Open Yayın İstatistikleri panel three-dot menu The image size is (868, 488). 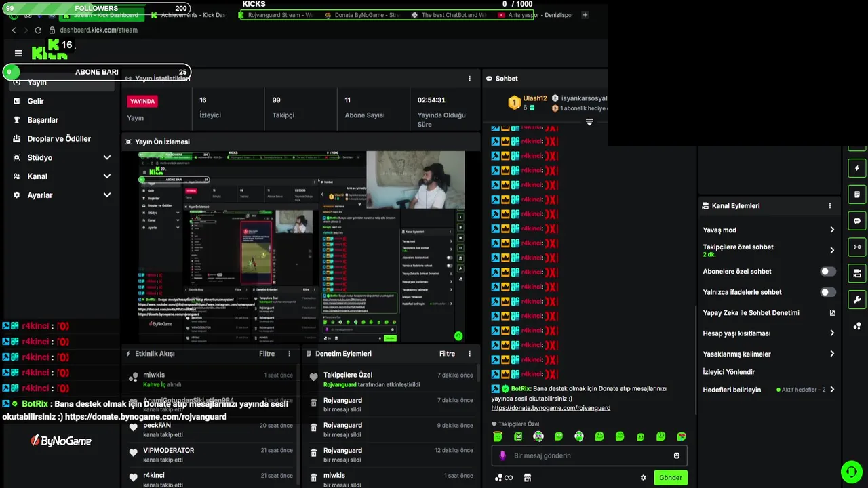click(469, 79)
